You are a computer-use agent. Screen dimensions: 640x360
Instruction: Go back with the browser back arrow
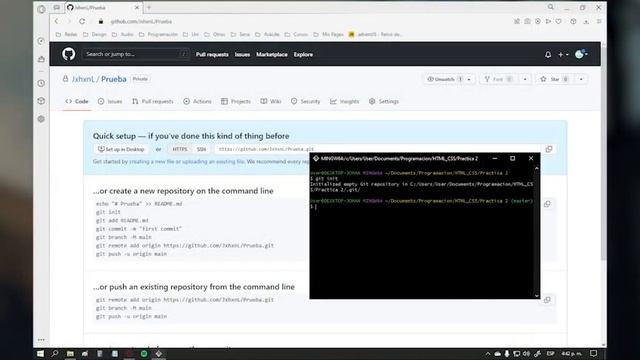pyautogui.click(x=57, y=21)
